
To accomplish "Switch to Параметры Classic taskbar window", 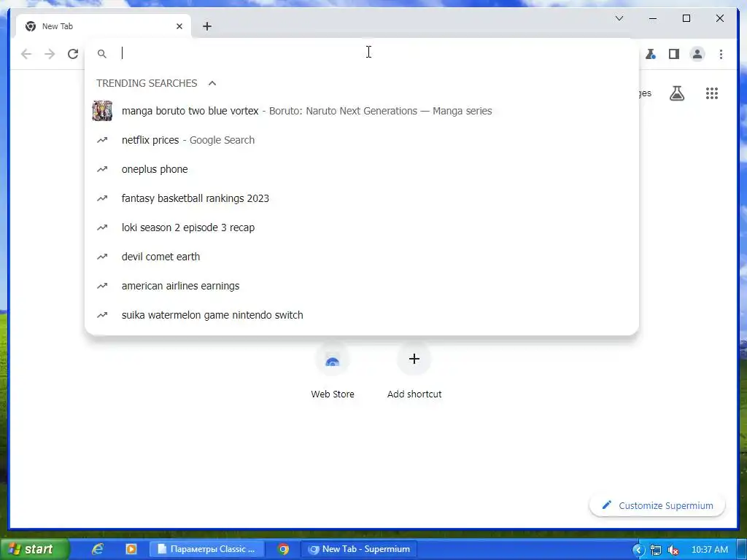I will pyautogui.click(x=206, y=549).
